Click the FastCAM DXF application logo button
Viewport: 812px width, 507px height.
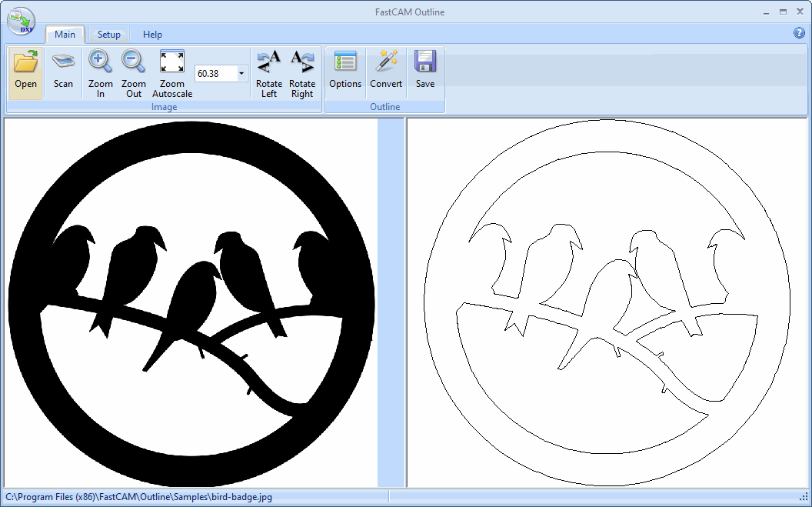coord(21,21)
